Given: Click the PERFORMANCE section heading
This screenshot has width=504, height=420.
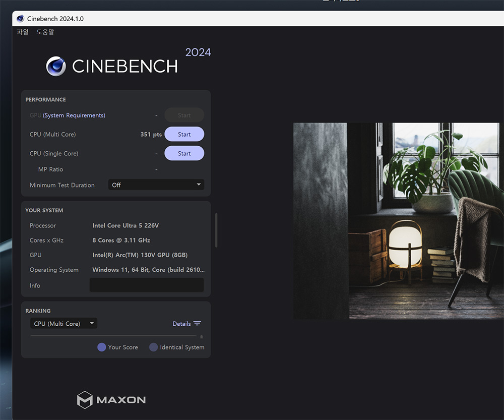Looking at the screenshot, I should tap(46, 100).
